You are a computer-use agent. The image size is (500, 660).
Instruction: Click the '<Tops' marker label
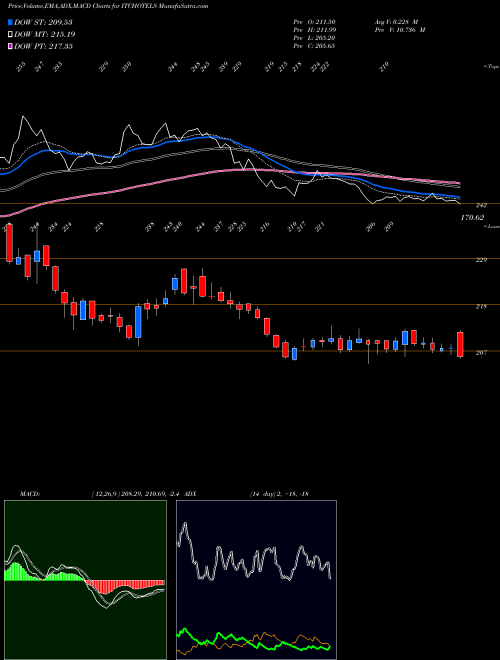(x=491, y=67)
